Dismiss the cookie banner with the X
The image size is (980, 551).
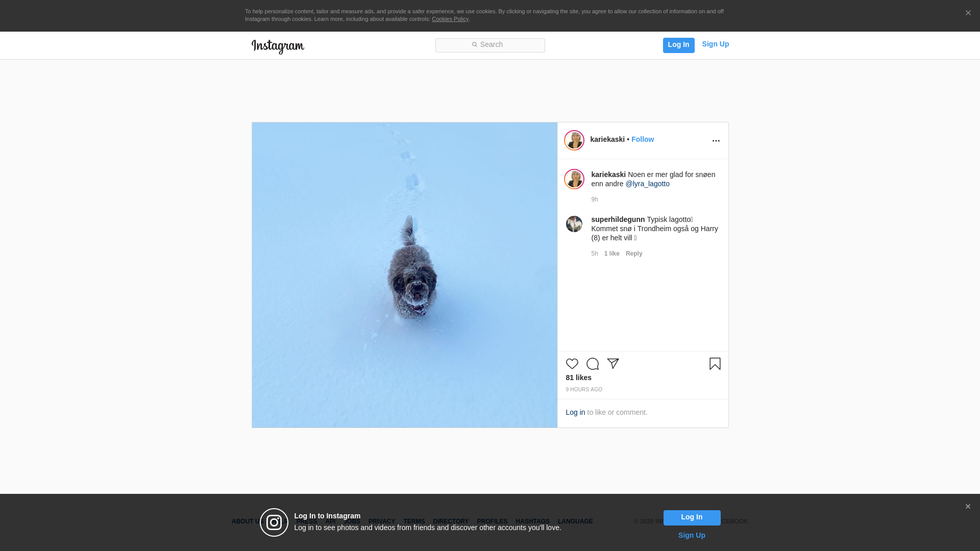[x=968, y=13]
